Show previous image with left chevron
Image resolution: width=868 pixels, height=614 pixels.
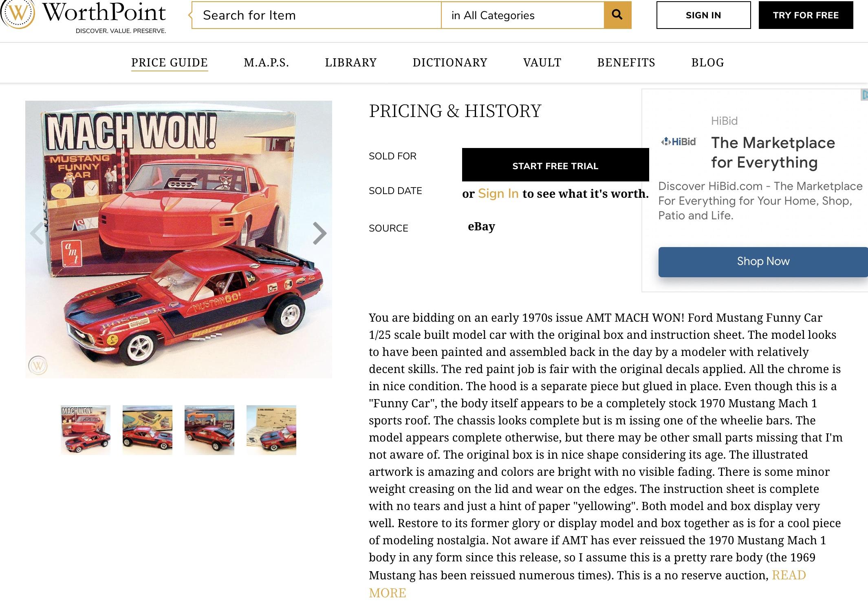[37, 233]
